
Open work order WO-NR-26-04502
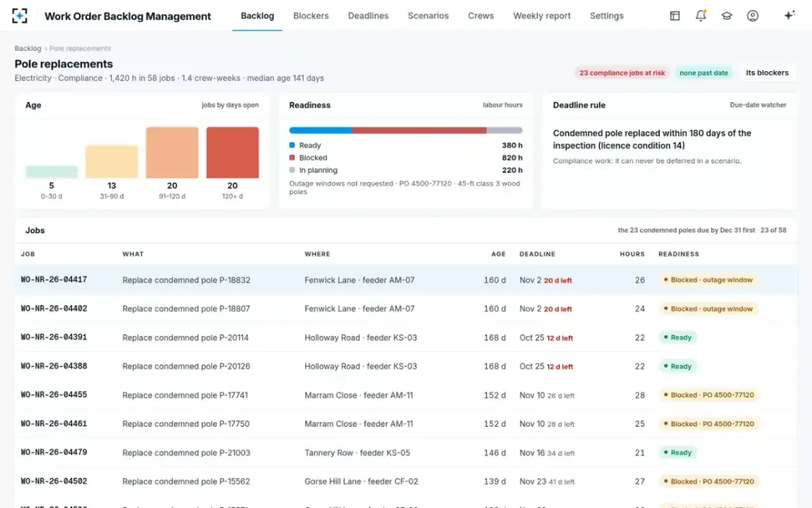53,481
